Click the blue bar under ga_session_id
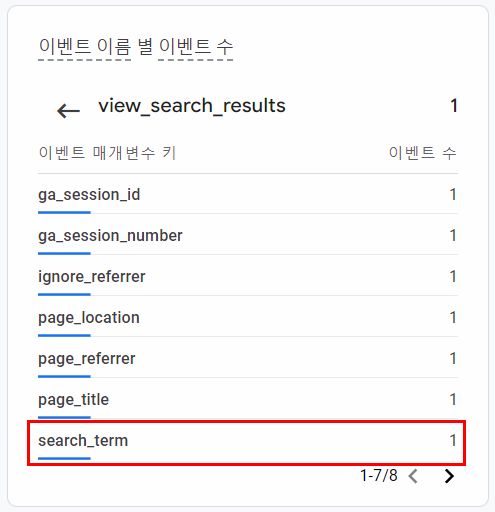 coord(64,212)
